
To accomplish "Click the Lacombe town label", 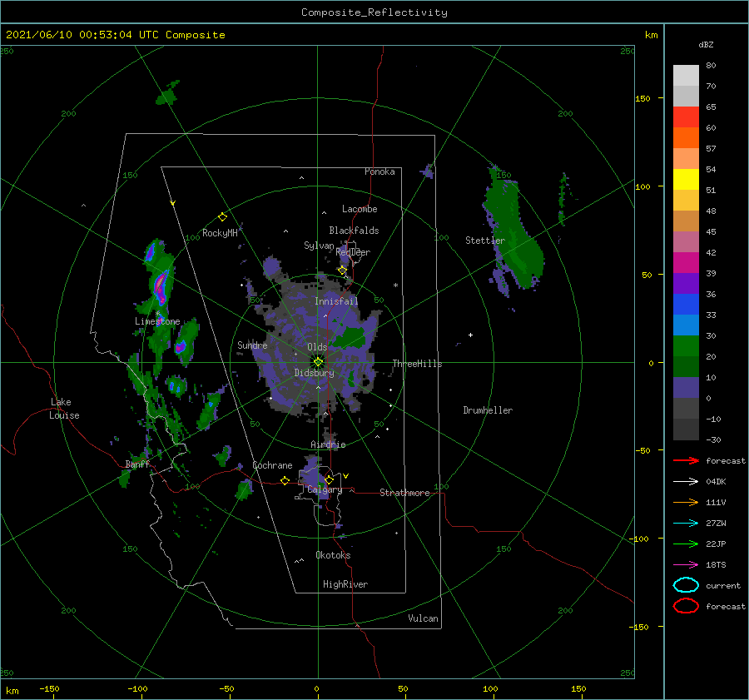I will (360, 209).
